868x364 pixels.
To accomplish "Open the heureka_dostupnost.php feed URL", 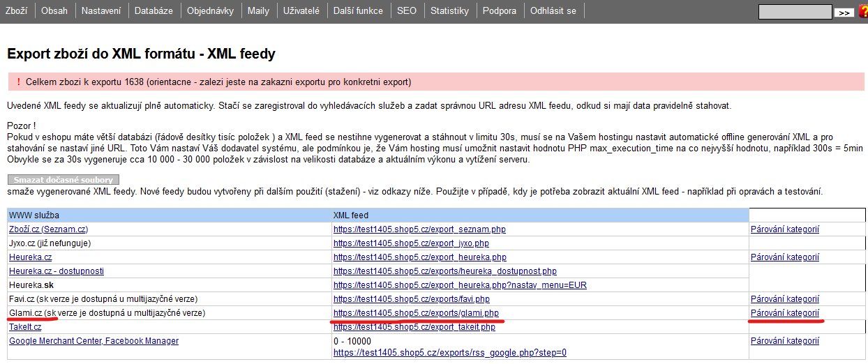I will [445, 271].
